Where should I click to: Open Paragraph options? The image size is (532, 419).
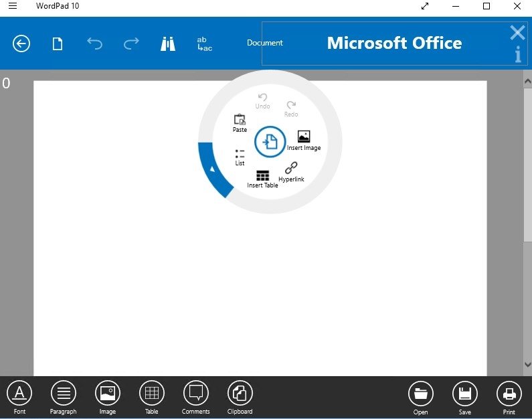pos(63,398)
